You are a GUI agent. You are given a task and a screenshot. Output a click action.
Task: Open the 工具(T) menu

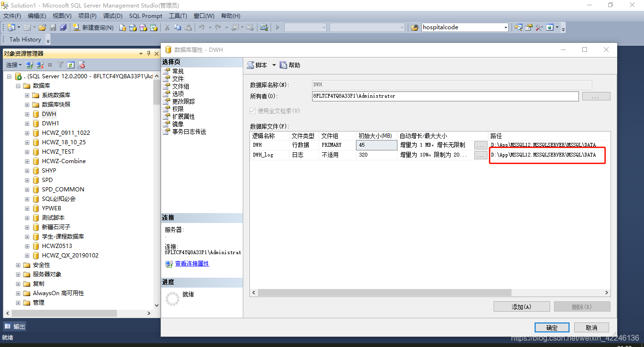click(x=178, y=16)
